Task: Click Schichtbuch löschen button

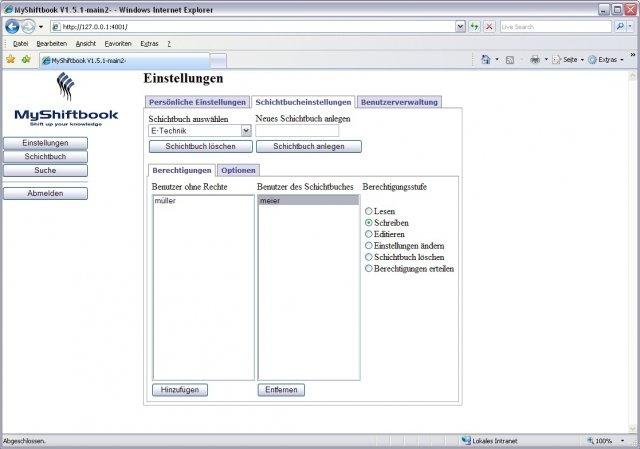Action: point(200,147)
